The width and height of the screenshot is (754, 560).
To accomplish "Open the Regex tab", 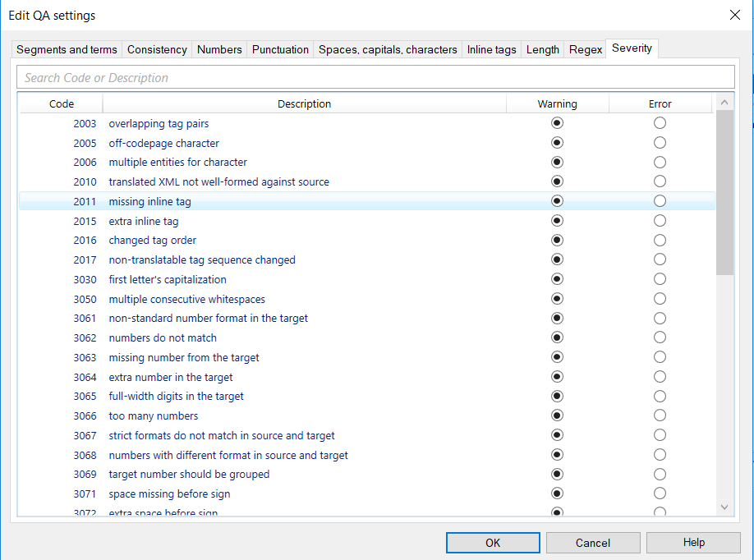I will (x=585, y=49).
